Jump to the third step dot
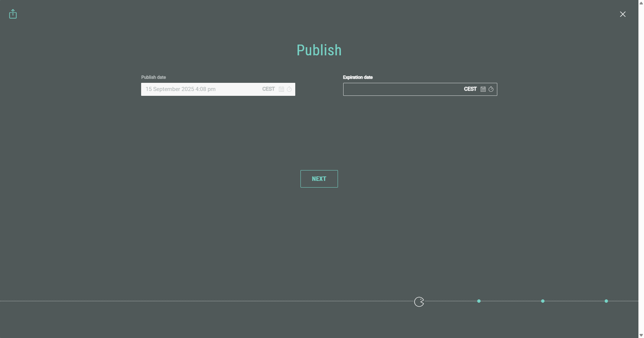This screenshot has height=338, width=644. click(543, 301)
